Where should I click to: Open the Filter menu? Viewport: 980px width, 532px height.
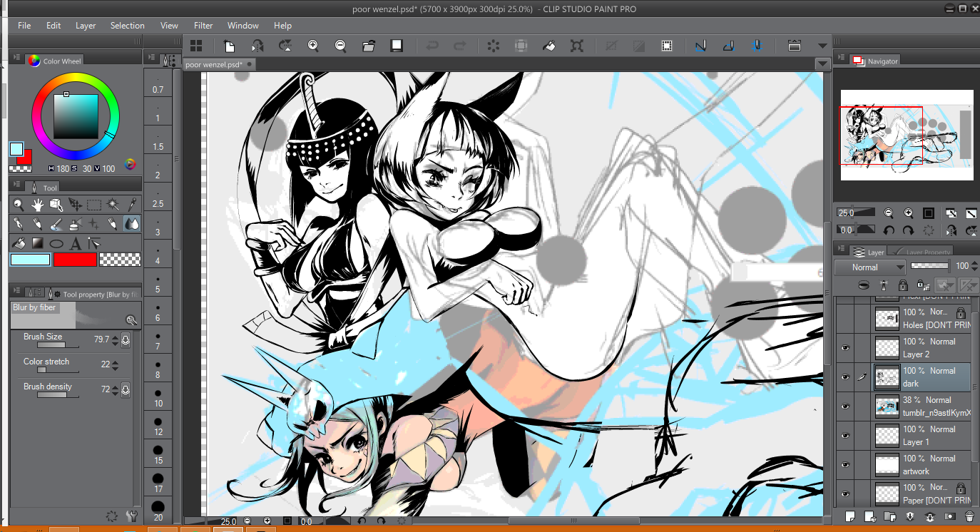[203, 26]
